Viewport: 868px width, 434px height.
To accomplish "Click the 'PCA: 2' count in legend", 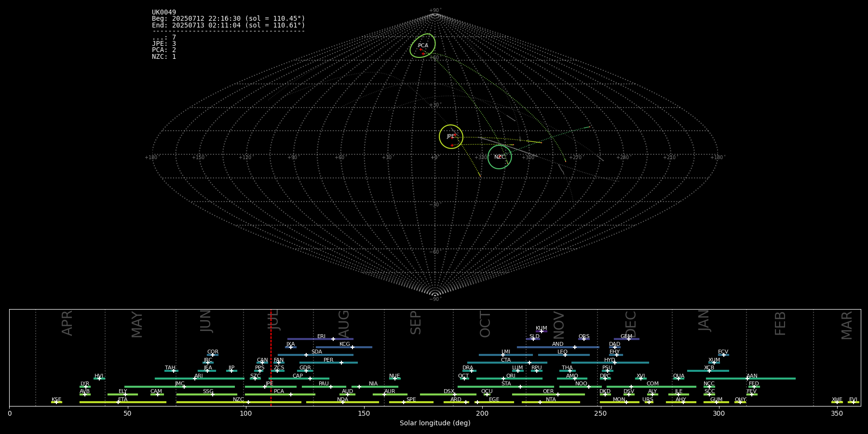I will pyautogui.click(x=164, y=50).
